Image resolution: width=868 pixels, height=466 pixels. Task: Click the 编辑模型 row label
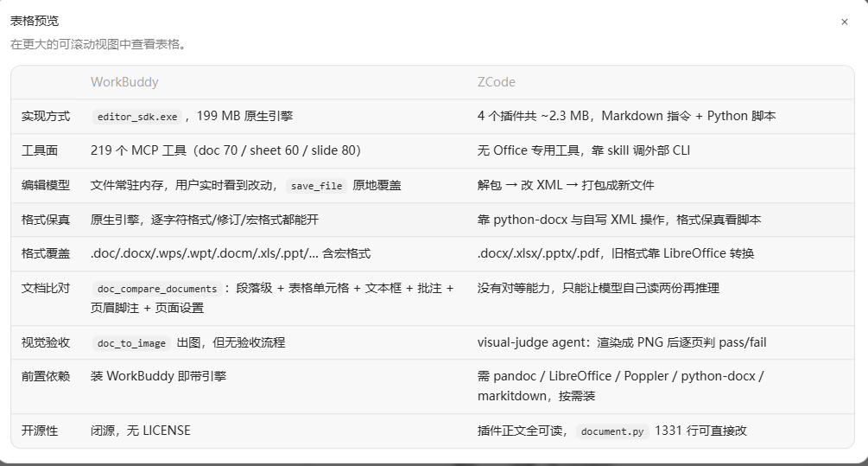pyautogui.click(x=46, y=185)
